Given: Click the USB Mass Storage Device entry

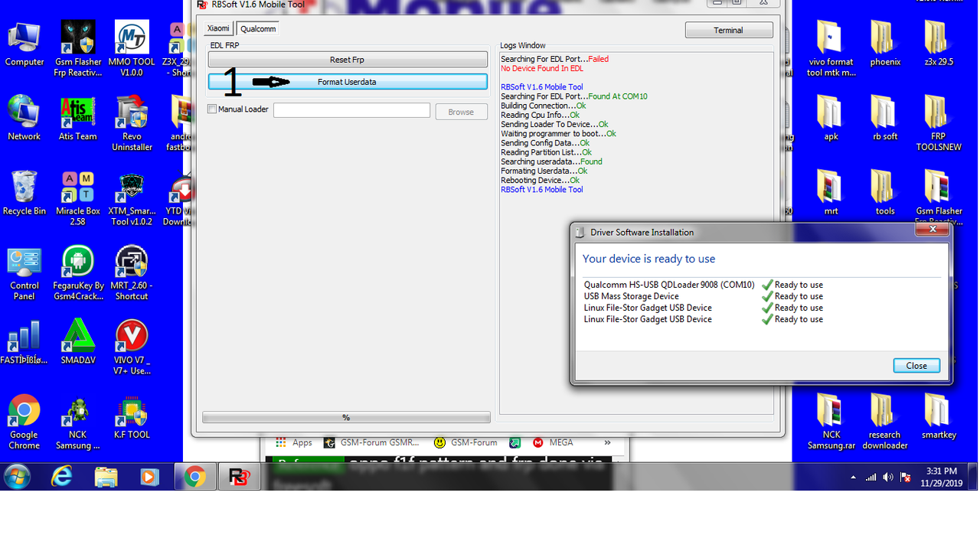Looking at the screenshot, I should [632, 296].
